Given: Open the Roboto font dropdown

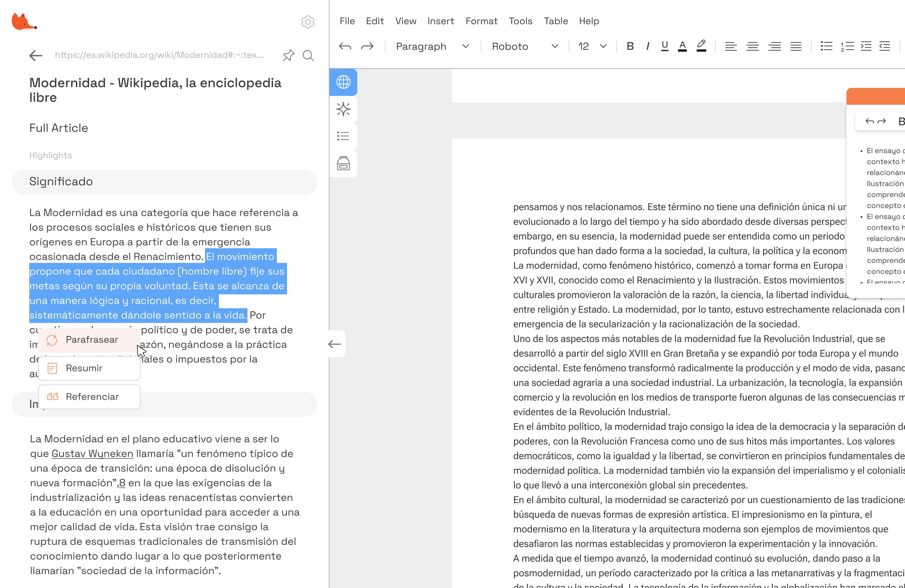Looking at the screenshot, I should 525,46.
